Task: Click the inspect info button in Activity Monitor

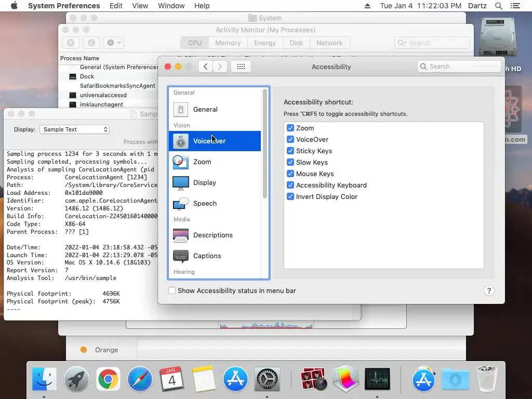Action: [x=91, y=43]
